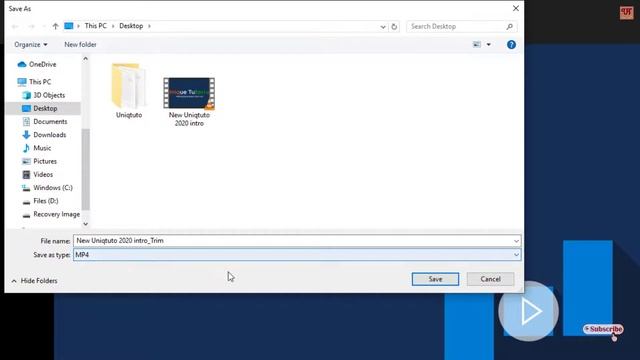The height and width of the screenshot is (360, 640).
Task: Select Files (D:) drive
Action: click(46, 201)
